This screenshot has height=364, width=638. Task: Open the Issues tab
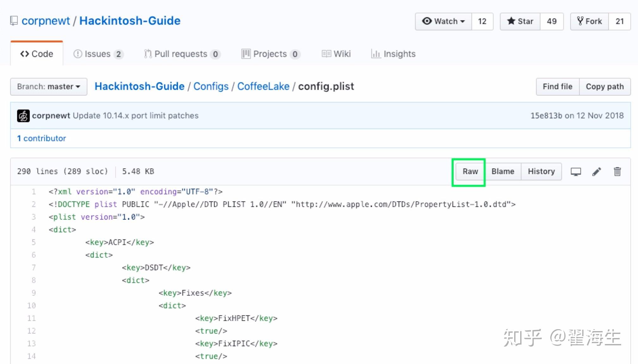(98, 54)
